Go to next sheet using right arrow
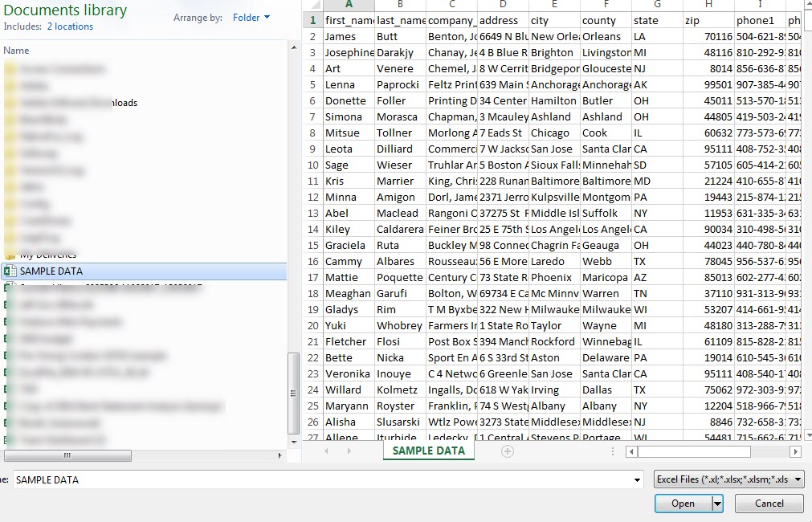This screenshot has width=812, height=522. [349, 451]
